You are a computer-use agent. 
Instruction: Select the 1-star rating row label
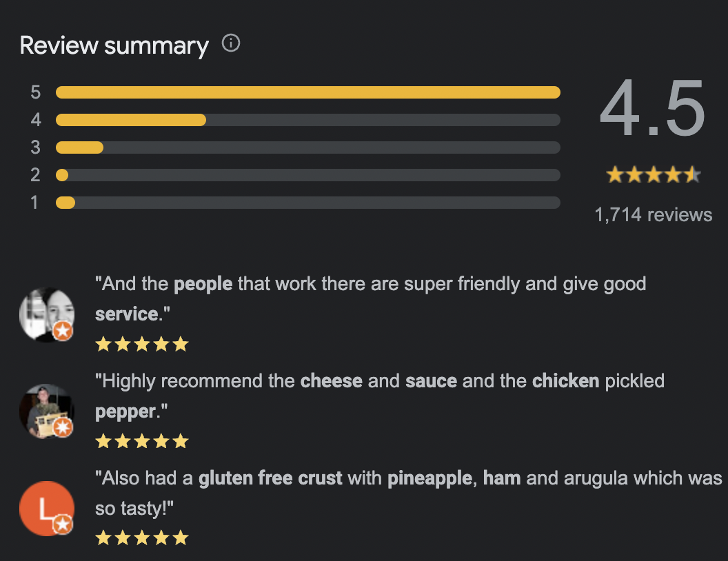35,202
